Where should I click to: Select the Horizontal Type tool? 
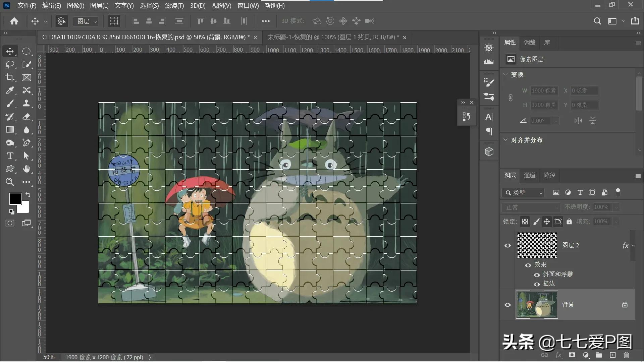click(x=10, y=156)
